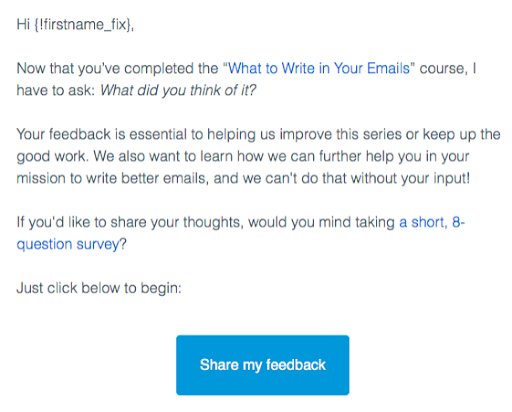Viewport: 512px width, 412px height.
Task: Click the {!firstname_fix} merge tag in greeting
Action: click(82, 25)
